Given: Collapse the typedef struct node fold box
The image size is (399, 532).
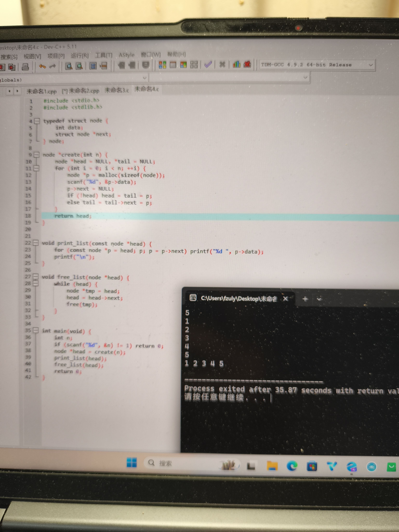Looking at the screenshot, I should [37, 121].
